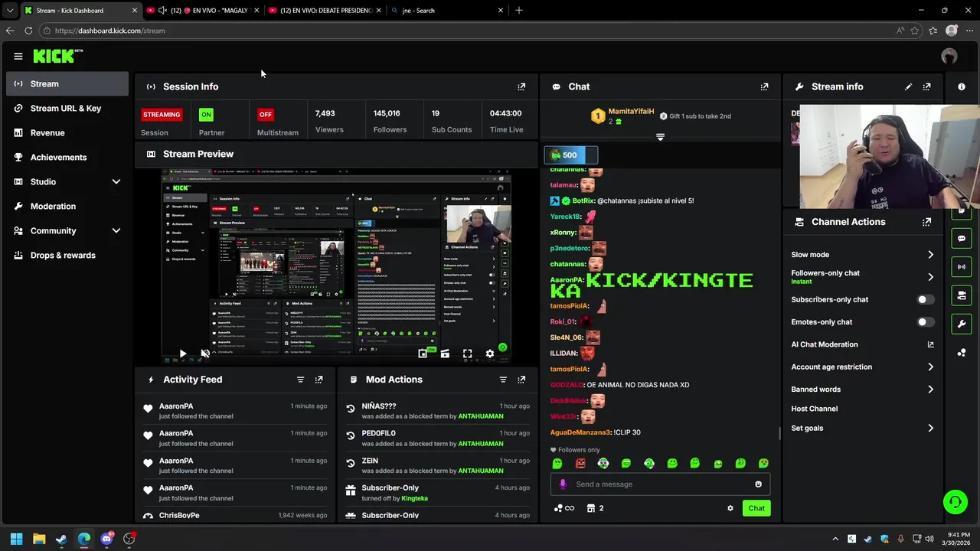Open the profile avatar menu
This screenshot has width=980, height=551.
click(x=949, y=56)
